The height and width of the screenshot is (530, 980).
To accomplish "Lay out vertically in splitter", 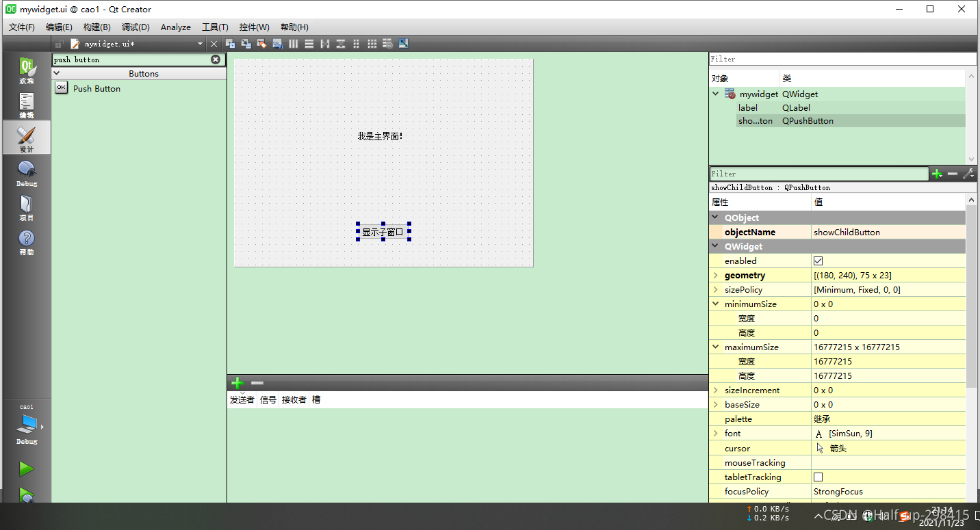I will pyautogui.click(x=340, y=44).
